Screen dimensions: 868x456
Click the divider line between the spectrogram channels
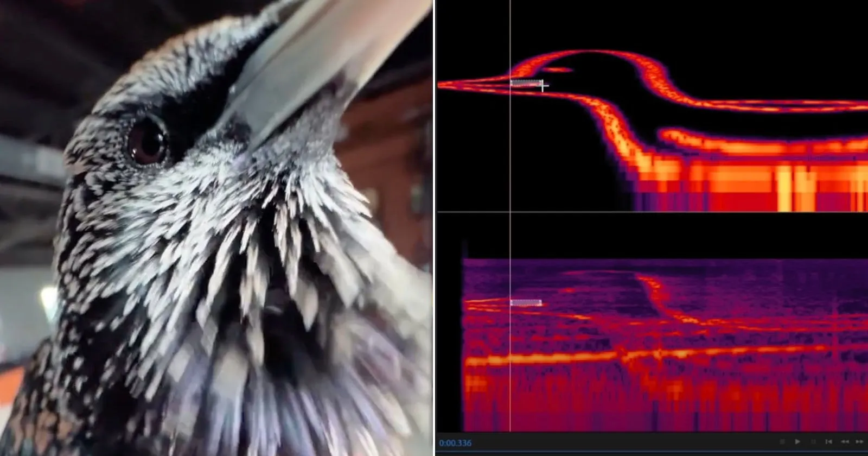(x=652, y=212)
